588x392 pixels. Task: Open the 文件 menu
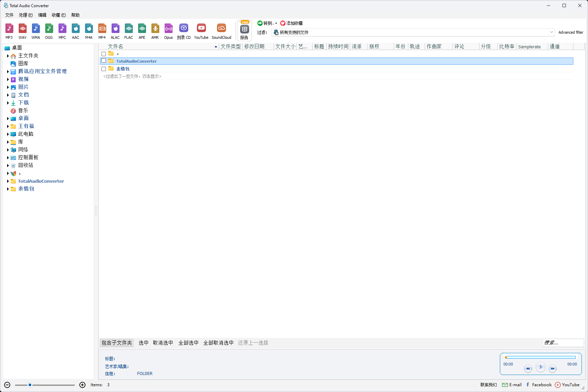[x=9, y=15]
